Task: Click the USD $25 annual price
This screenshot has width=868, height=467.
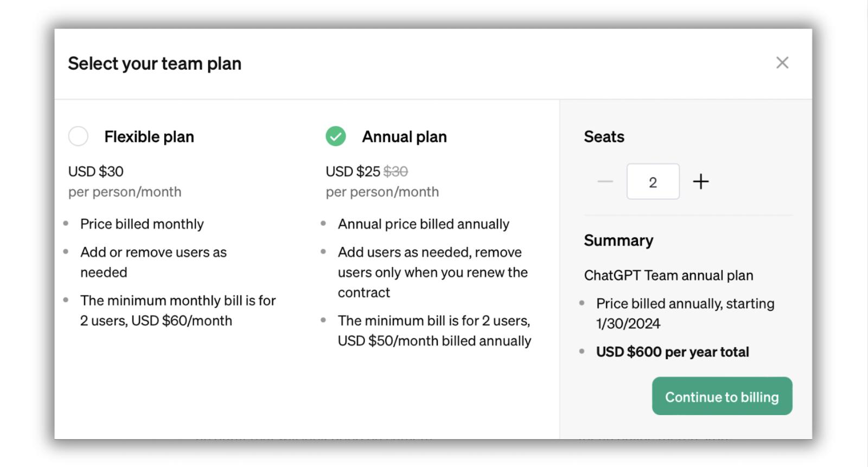Action: pyautogui.click(x=353, y=172)
